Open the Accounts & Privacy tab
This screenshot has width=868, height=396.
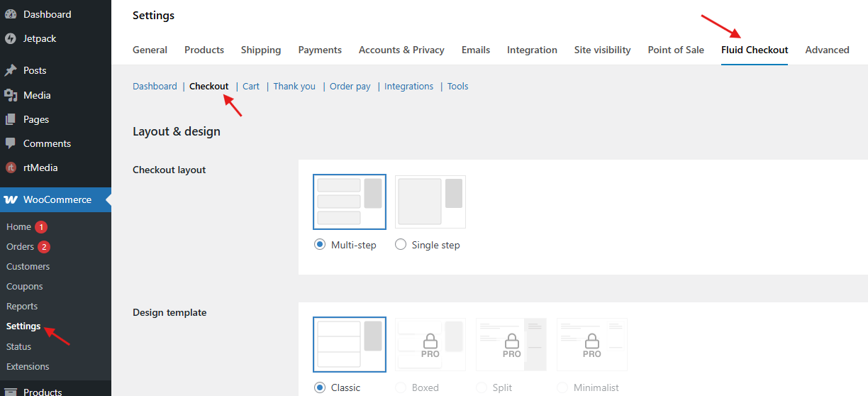pos(401,50)
